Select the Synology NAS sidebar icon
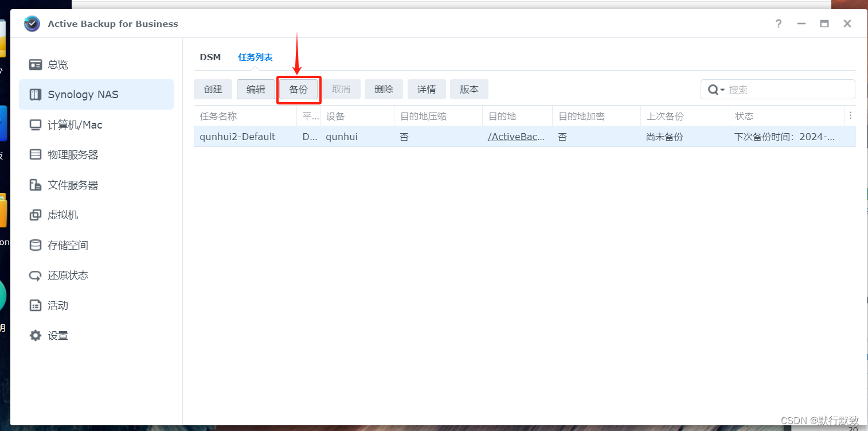This screenshot has height=431, width=868. pos(36,95)
